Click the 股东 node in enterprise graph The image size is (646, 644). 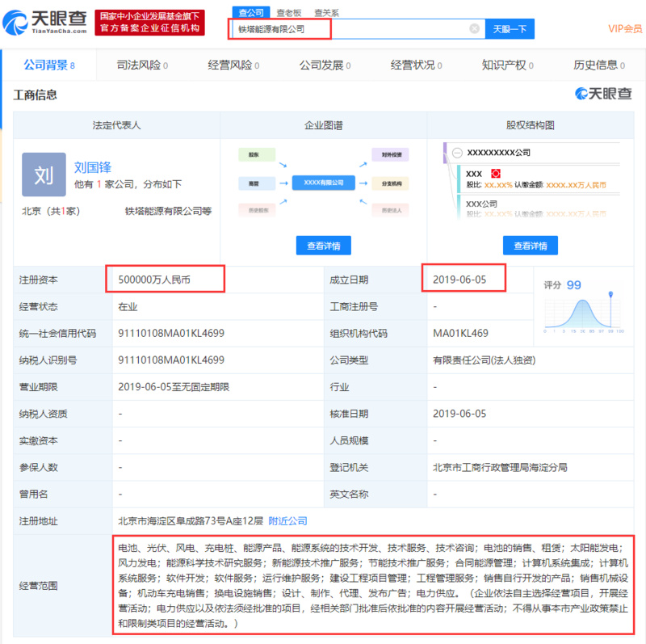(x=256, y=153)
